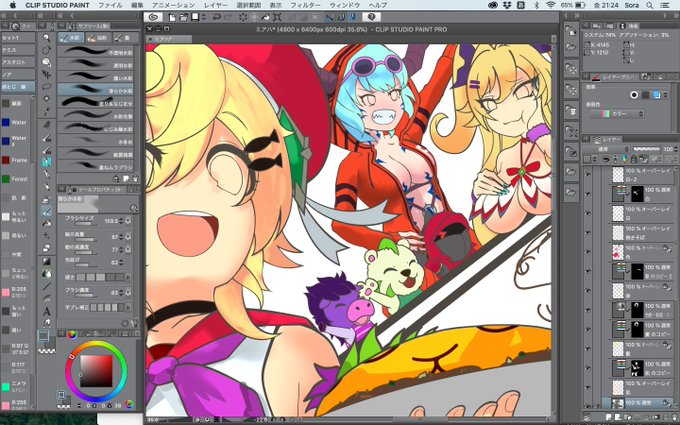The height and width of the screenshot is (425, 680).
Task: Open the レイヤー menu
Action: point(216,5)
